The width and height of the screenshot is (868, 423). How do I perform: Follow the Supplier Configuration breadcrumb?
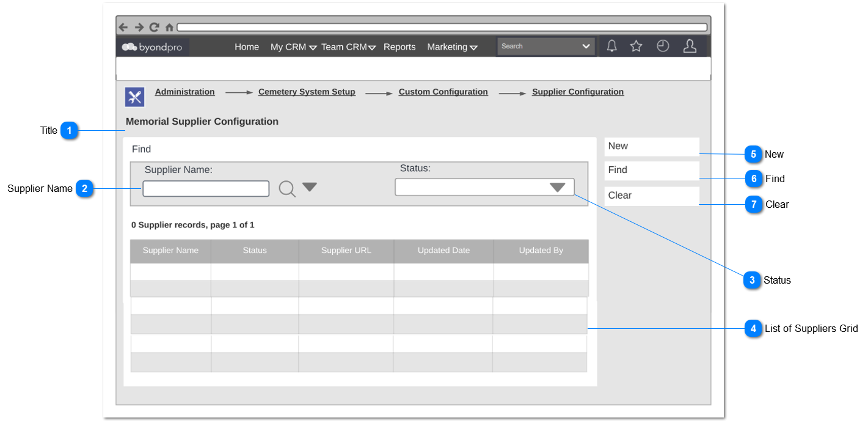pos(578,92)
